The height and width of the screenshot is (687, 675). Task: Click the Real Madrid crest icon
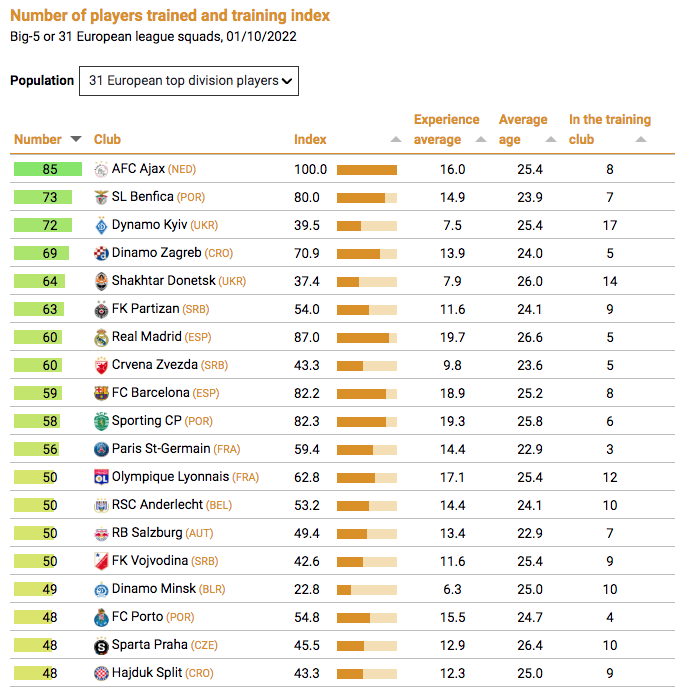click(101, 337)
